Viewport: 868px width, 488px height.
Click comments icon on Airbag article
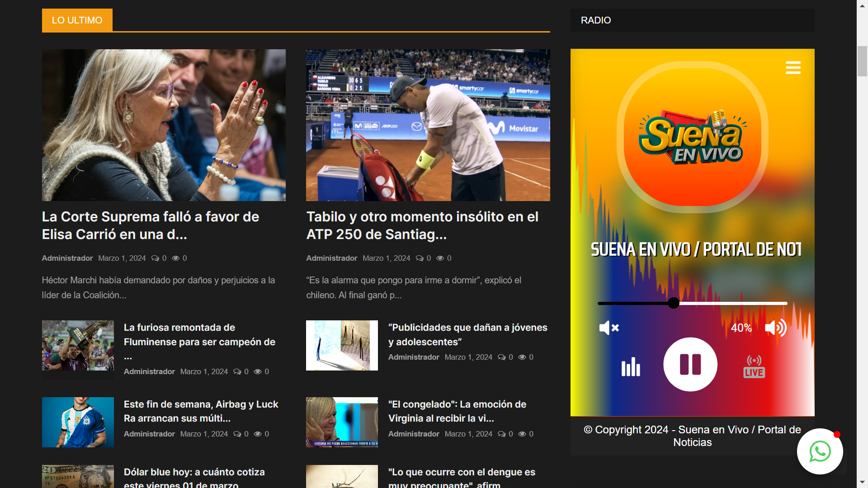[237, 434]
